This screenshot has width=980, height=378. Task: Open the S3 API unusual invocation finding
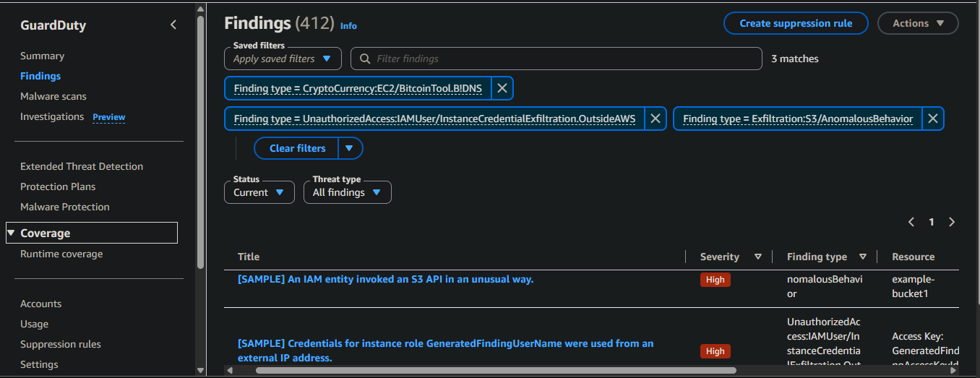tap(385, 279)
